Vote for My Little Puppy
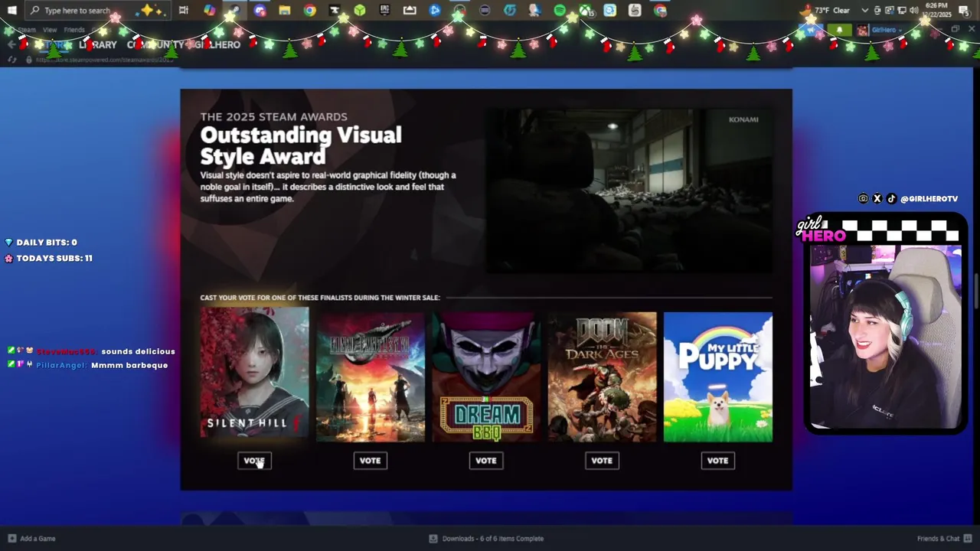Image resolution: width=980 pixels, height=551 pixels. tap(717, 461)
